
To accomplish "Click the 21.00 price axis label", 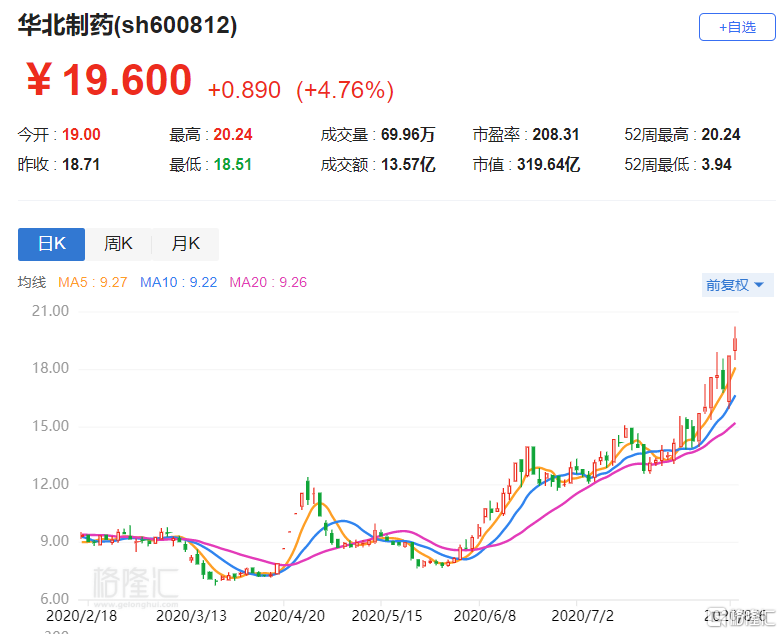I will coord(50,311).
